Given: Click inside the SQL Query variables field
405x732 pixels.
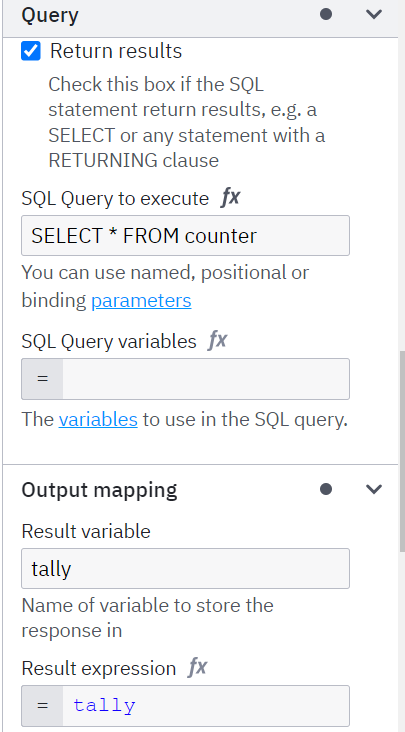Looking at the screenshot, I should [206, 379].
